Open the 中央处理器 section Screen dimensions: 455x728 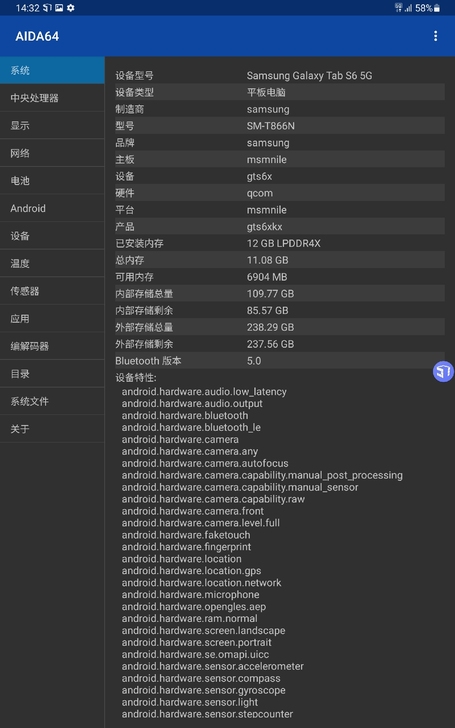tap(52, 98)
